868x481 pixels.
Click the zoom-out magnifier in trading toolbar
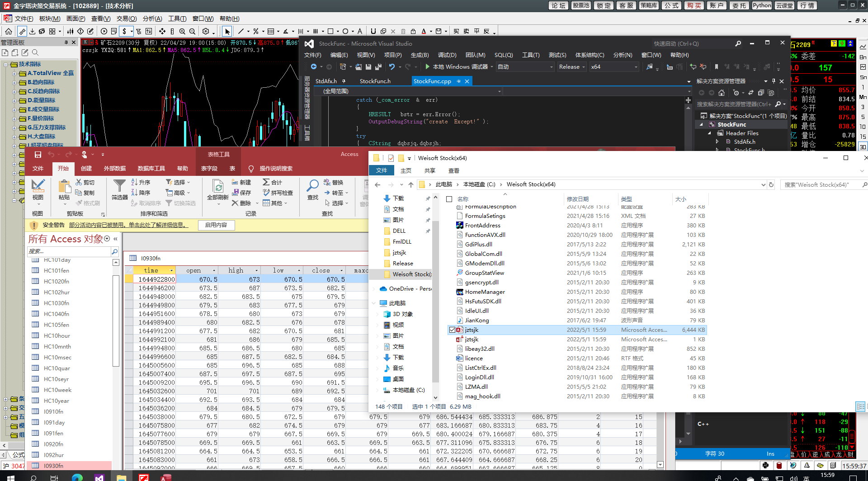[x=192, y=31]
